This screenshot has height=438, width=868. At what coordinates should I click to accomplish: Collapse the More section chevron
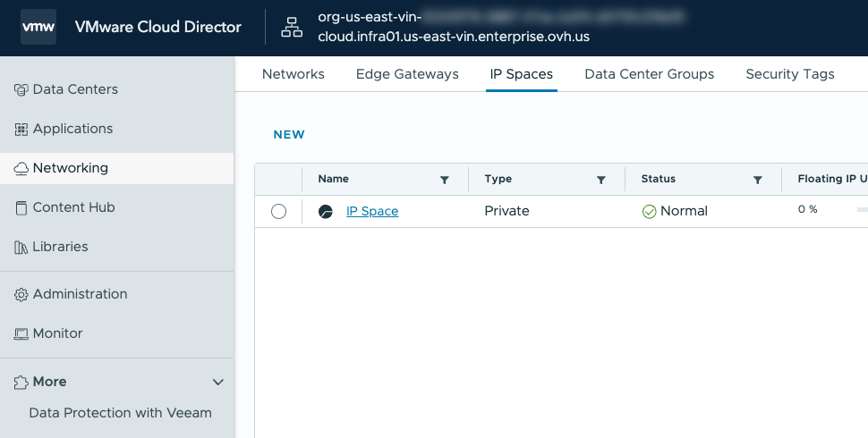218,383
